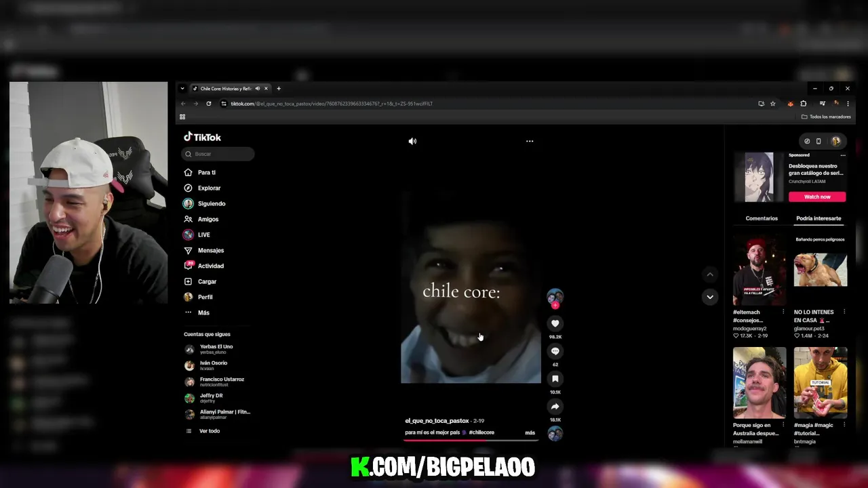Open the coin icon in top-right pill
The height and width of the screenshot is (488, 868).
click(x=806, y=141)
